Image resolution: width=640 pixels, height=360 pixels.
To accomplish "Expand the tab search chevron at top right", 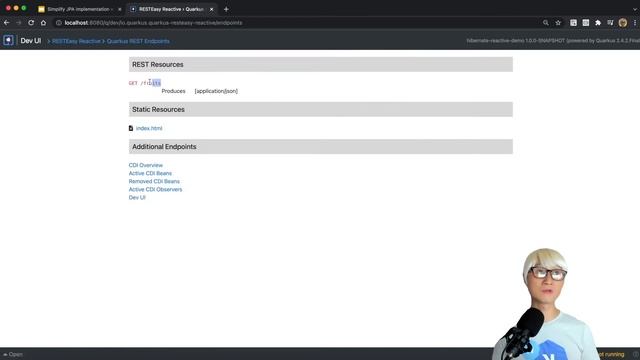I will pos(635,9).
